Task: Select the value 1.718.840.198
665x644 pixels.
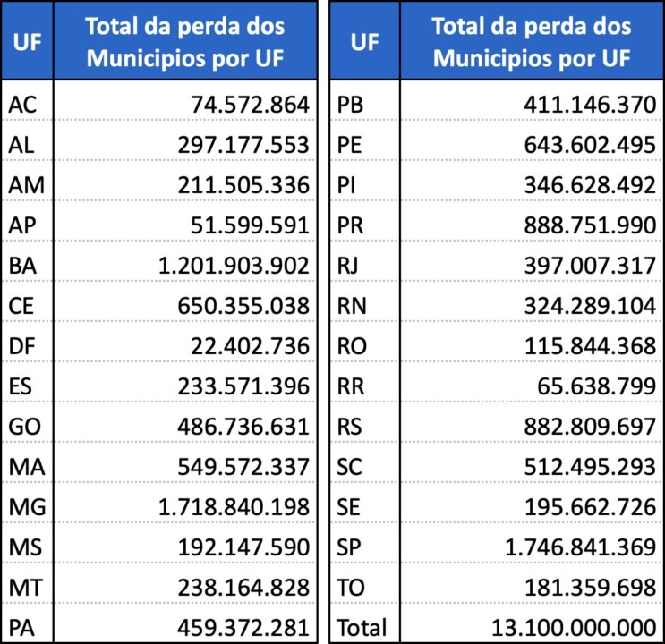Action: point(234,507)
